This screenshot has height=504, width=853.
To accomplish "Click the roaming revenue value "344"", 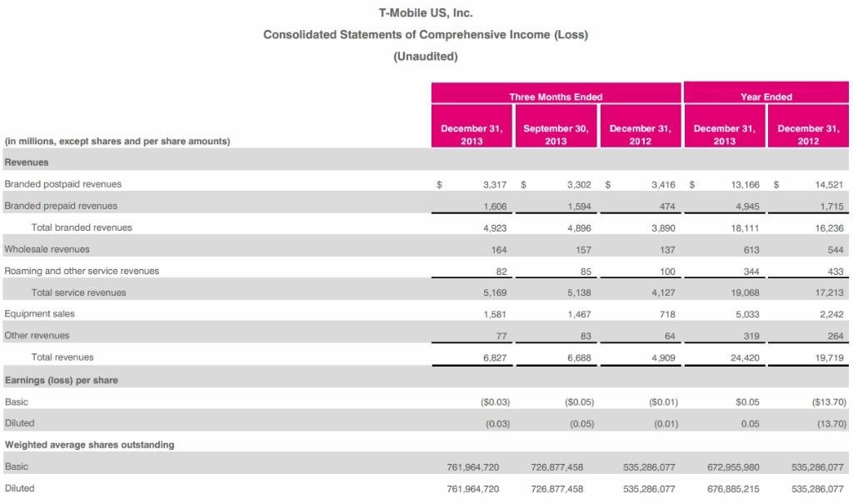I will point(751,271).
